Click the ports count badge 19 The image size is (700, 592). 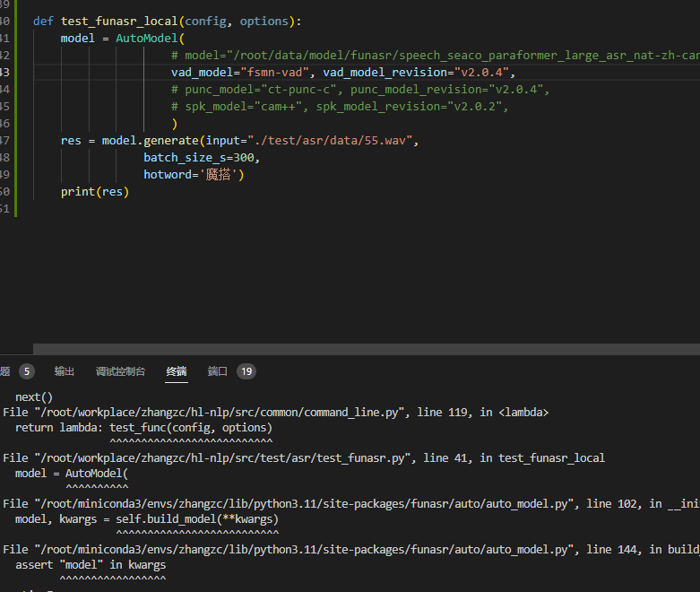pyautogui.click(x=246, y=371)
